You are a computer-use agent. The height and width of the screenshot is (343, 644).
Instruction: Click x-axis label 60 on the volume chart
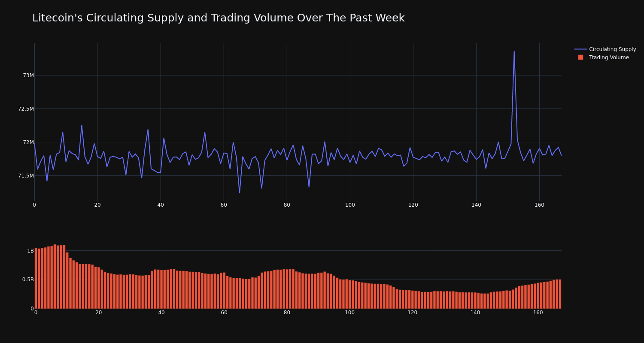[x=224, y=313]
